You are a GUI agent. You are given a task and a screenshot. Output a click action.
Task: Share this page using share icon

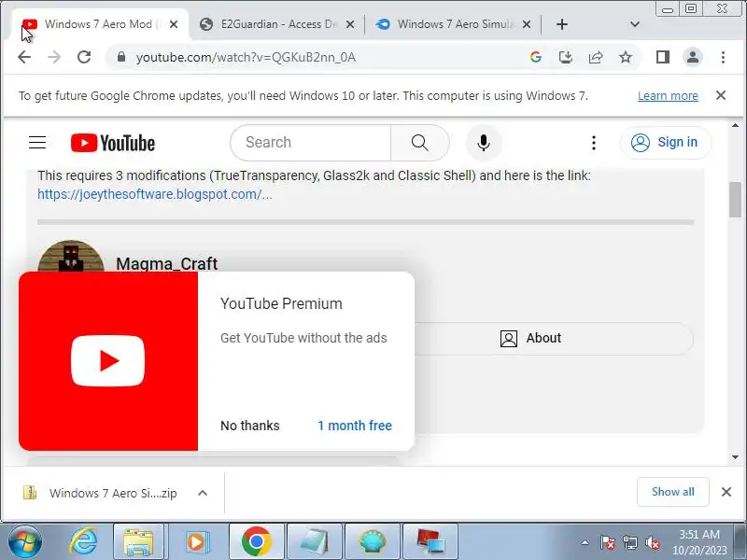(596, 57)
